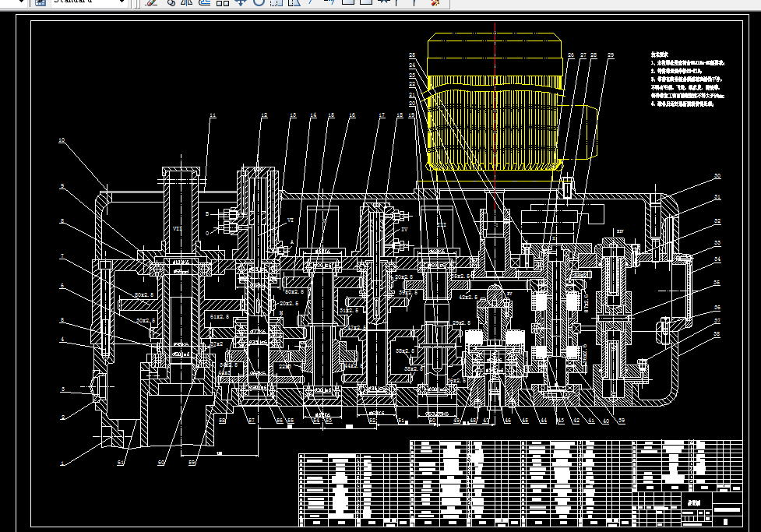
Task: Select the Offset tool icon
Action: click(x=205, y=2)
